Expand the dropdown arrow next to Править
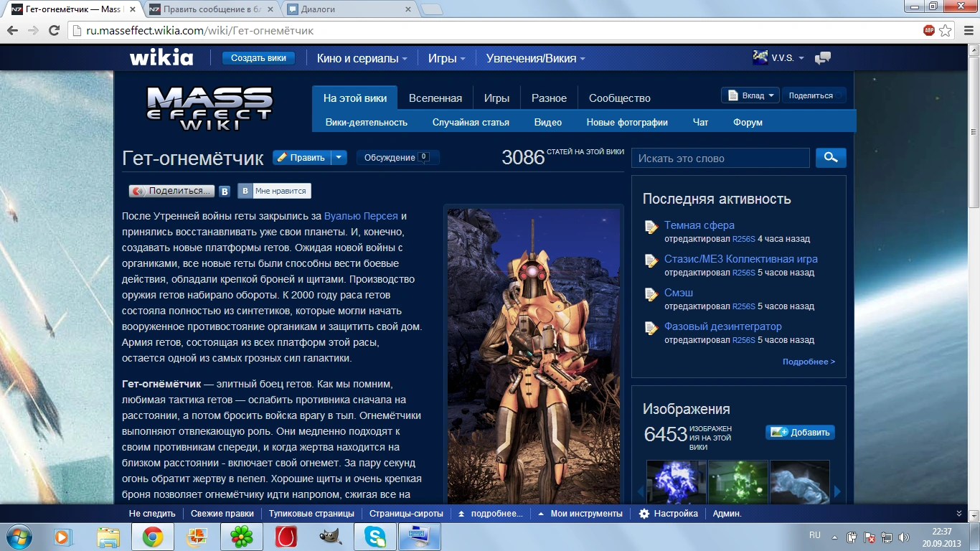The image size is (980, 551). tap(339, 158)
